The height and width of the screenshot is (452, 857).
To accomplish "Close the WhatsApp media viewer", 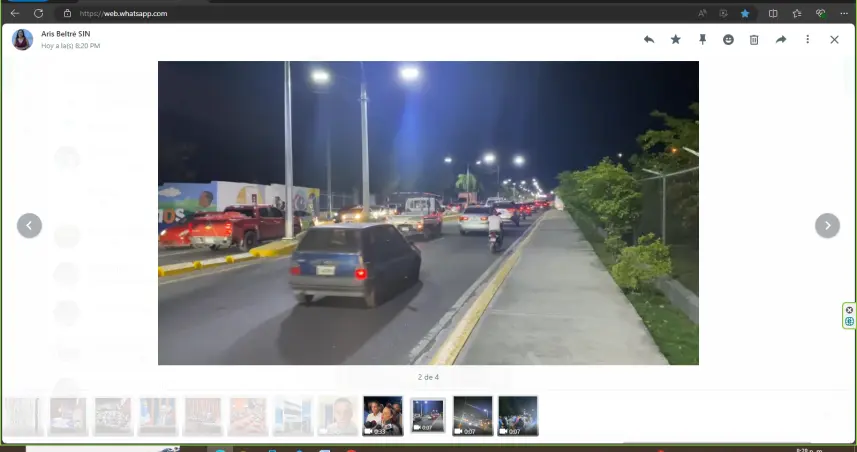I will (834, 40).
